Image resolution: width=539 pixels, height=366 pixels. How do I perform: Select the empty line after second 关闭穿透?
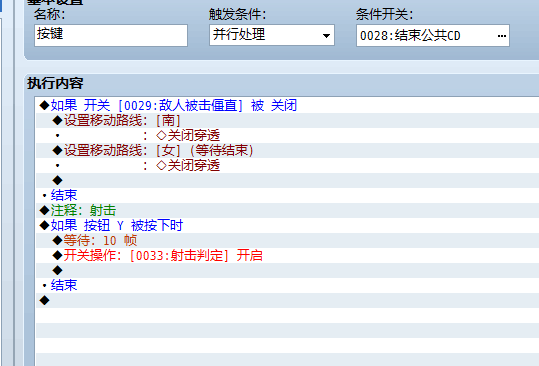pos(287,180)
